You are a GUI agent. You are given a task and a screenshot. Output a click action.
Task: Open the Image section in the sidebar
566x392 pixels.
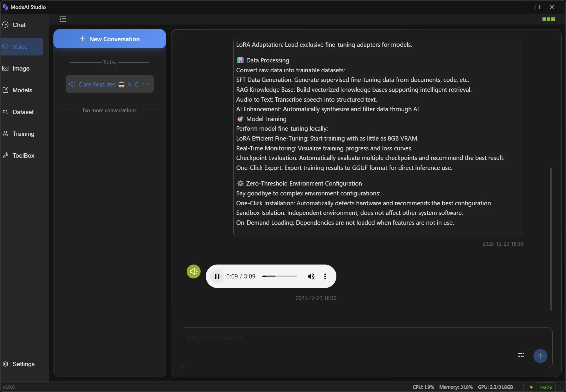click(21, 69)
